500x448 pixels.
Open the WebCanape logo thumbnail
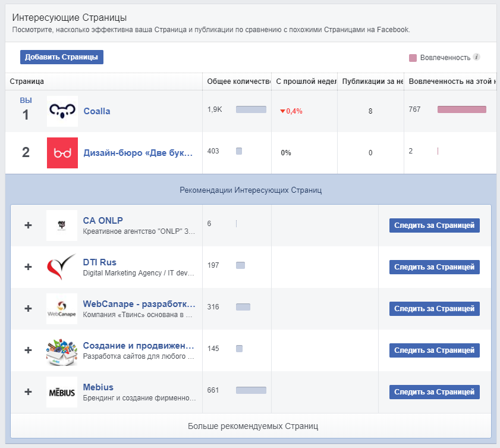[62, 309]
